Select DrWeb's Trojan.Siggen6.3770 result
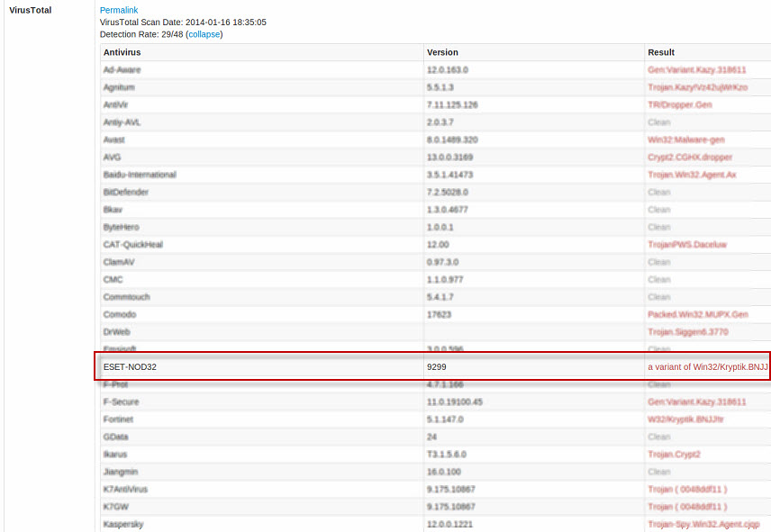771x532 pixels. (x=688, y=332)
